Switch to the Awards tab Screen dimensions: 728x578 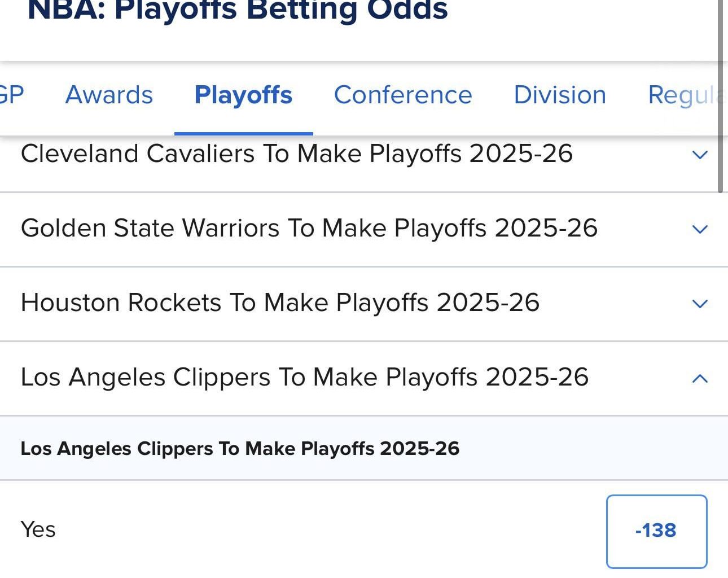coord(108,95)
